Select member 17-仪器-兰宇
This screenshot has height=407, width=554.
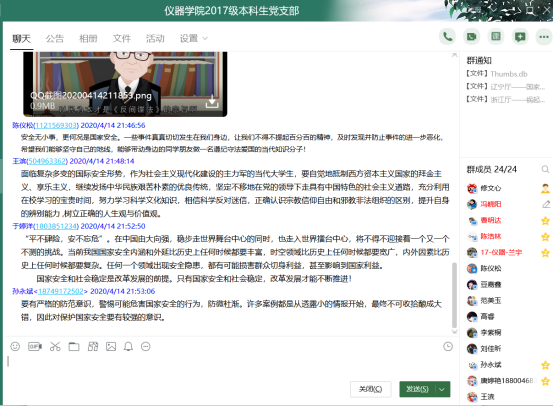501,253
